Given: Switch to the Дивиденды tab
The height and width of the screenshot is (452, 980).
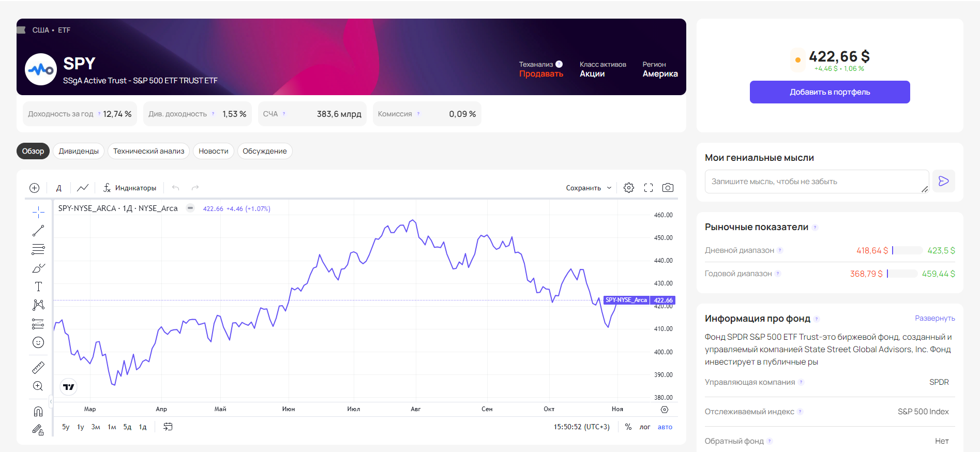Looking at the screenshot, I should [79, 151].
